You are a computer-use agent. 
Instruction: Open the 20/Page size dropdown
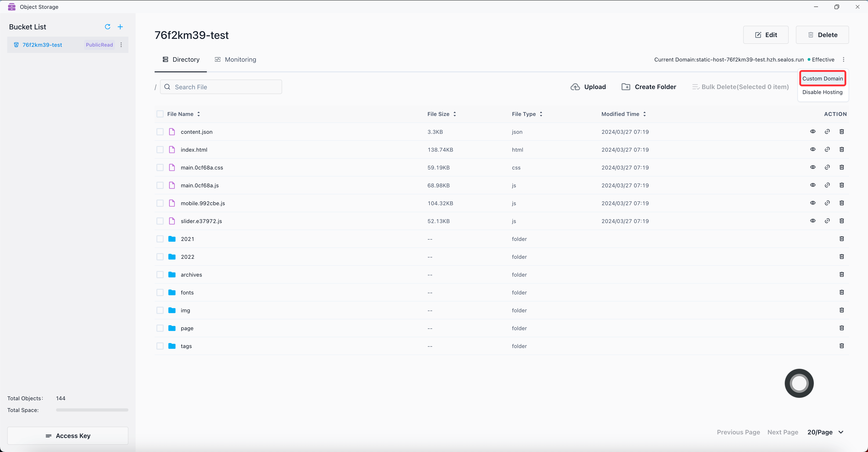826,432
